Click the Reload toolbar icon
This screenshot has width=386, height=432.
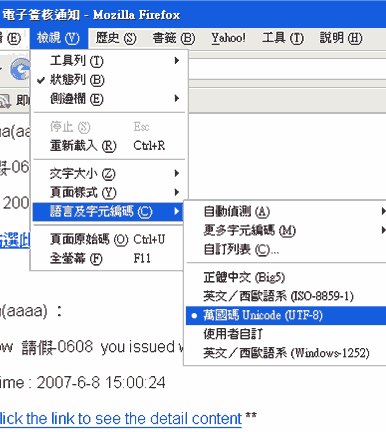pos(20,69)
